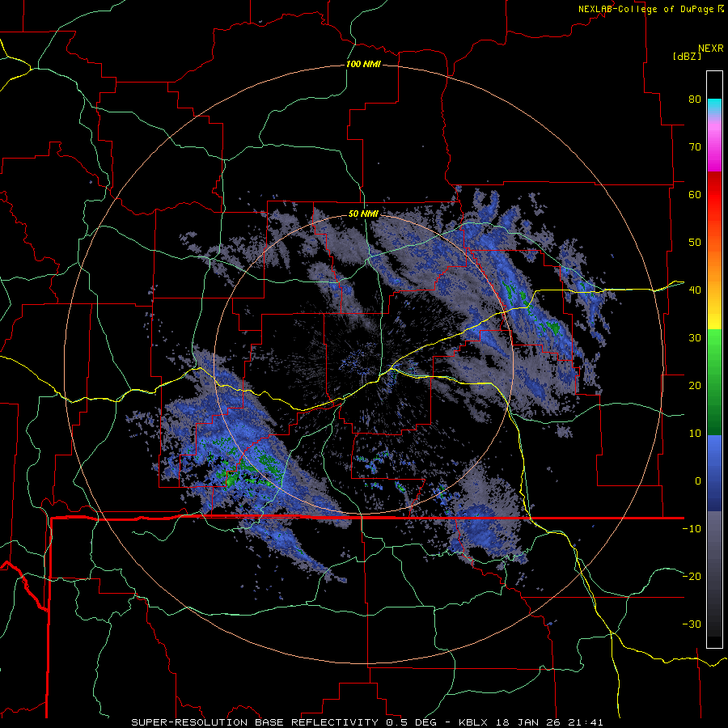Click the -30 dBZ legend value
The image size is (728, 728).
coord(692,624)
